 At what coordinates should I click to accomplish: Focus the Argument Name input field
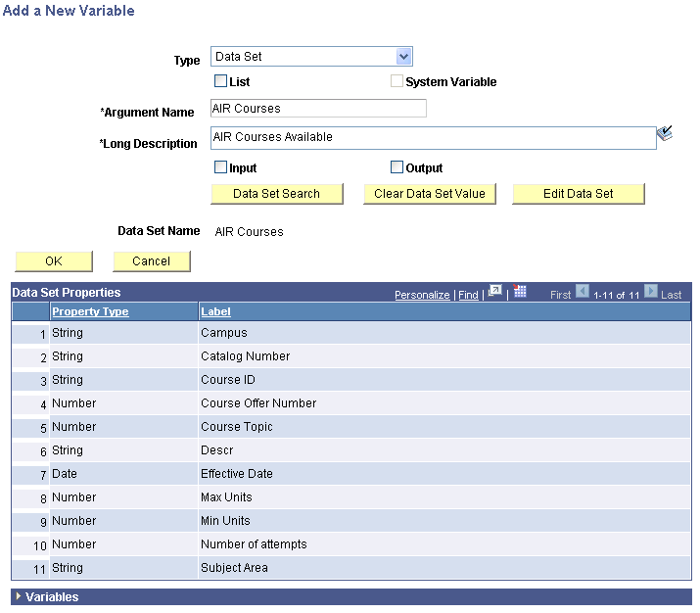point(318,109)
